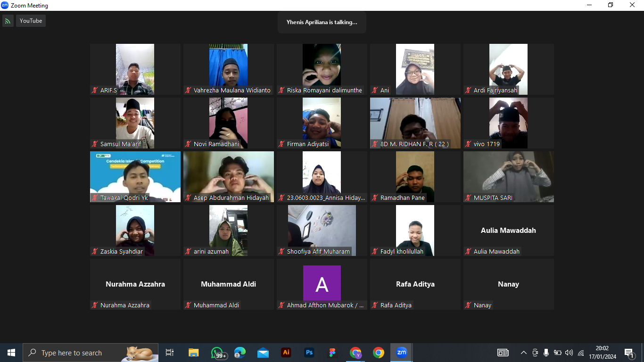Screen dimensions: 644x362
Task: Switch to Zoom app in the taskbar
Action: click(x=402, y=353)
